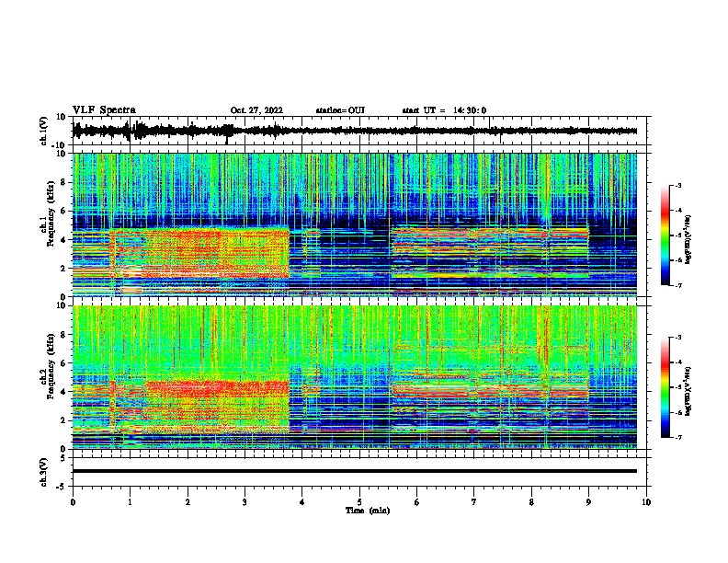This screenshot has height=563, width=728.
Task: Click time axis tick label "8"
Action: [x=531, y=502]
